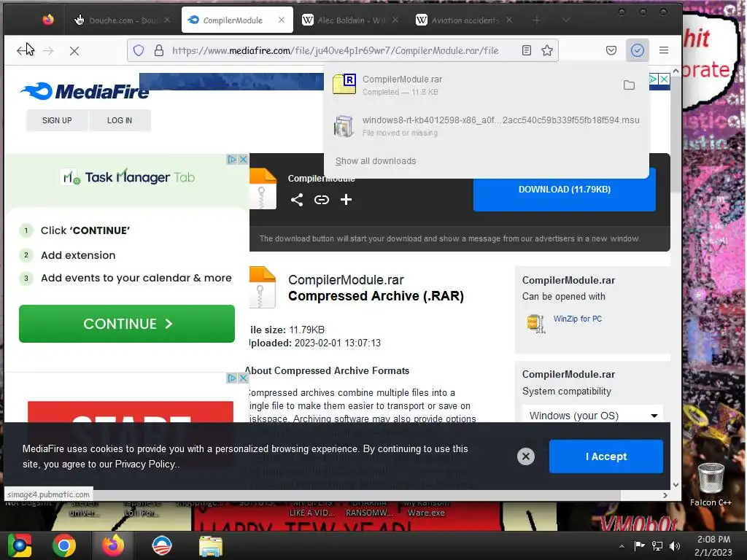Click the LOG IN button
Image resolution: width=747 pixels, height=560 pixels.
(x=120, y=120)
